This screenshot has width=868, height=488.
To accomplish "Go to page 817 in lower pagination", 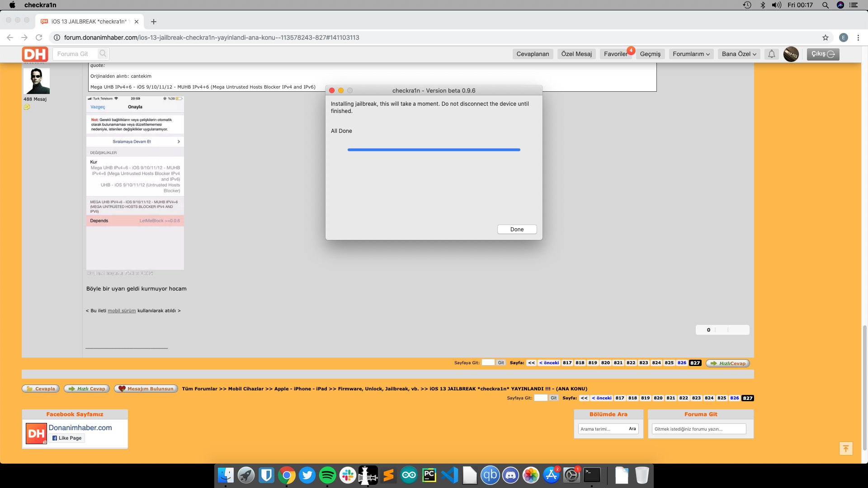I will click(x=620, y=398).
